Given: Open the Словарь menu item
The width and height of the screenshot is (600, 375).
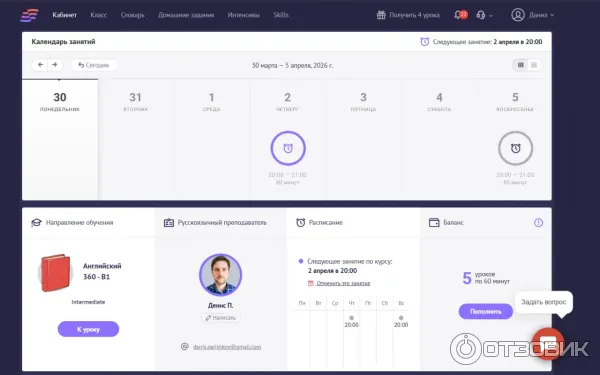Looking at the screenshot, I should (132, 15).
